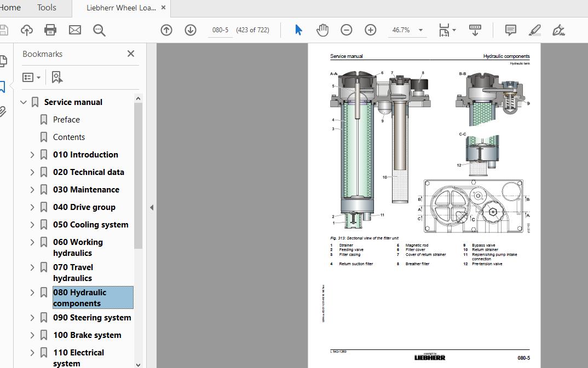Screen dimensions: 588x368
Task: Select the arrow selection tool
Action: coord(298,30)
